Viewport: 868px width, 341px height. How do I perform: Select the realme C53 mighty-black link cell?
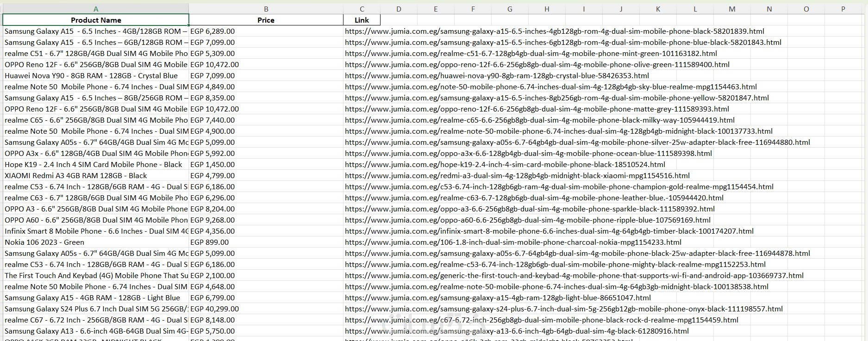coord(555,264)
